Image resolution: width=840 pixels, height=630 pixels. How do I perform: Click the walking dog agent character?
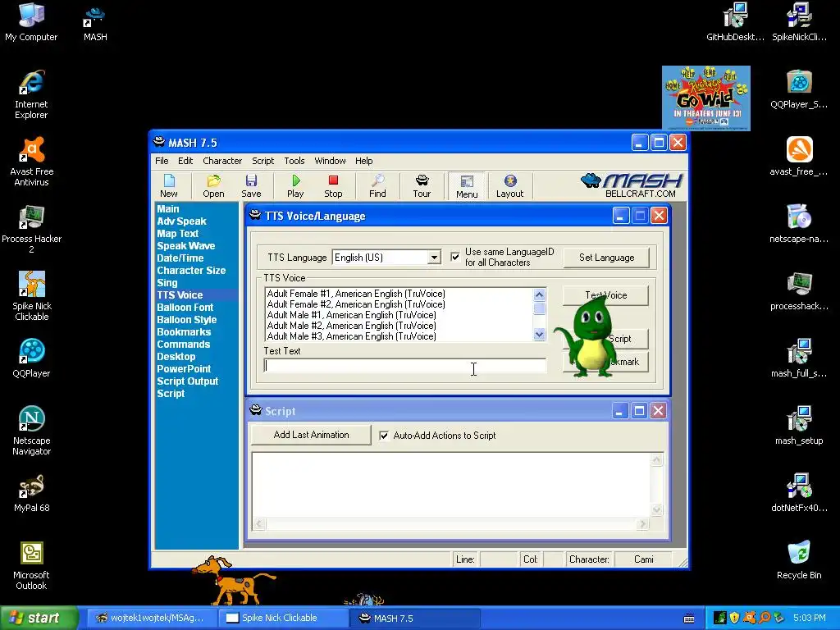pos(232,581)
